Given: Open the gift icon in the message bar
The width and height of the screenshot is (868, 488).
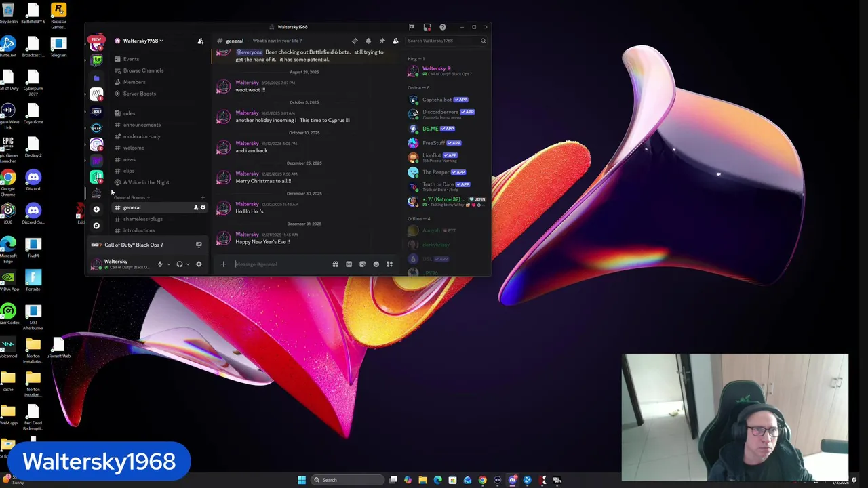Looking at the screenshot, I should pos(335,264).
